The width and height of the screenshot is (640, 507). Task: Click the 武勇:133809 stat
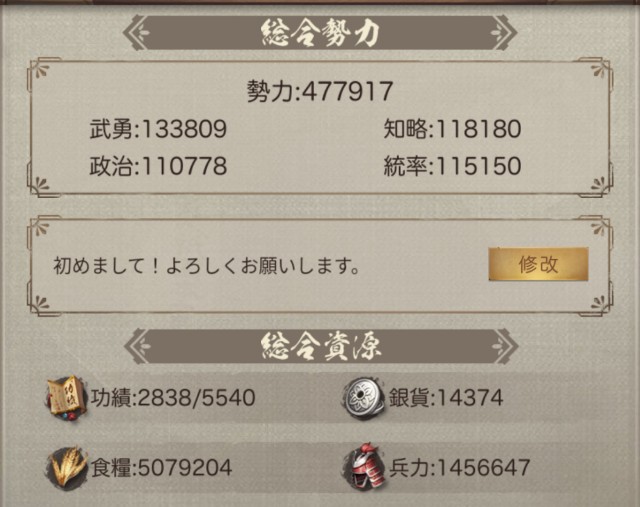(158, 129)
